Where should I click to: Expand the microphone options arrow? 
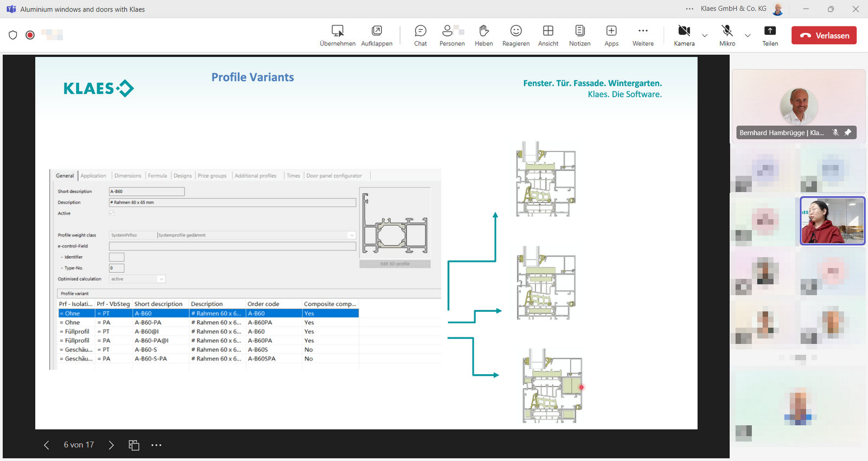748,36
